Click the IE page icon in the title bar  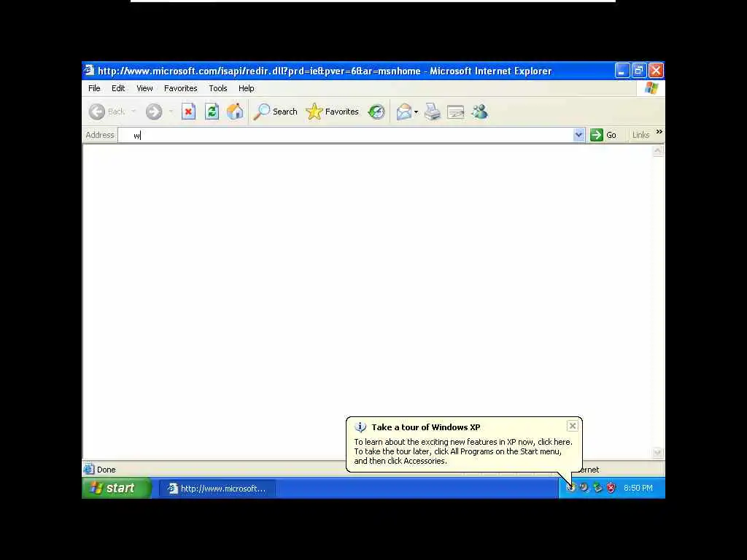point(89,71)
